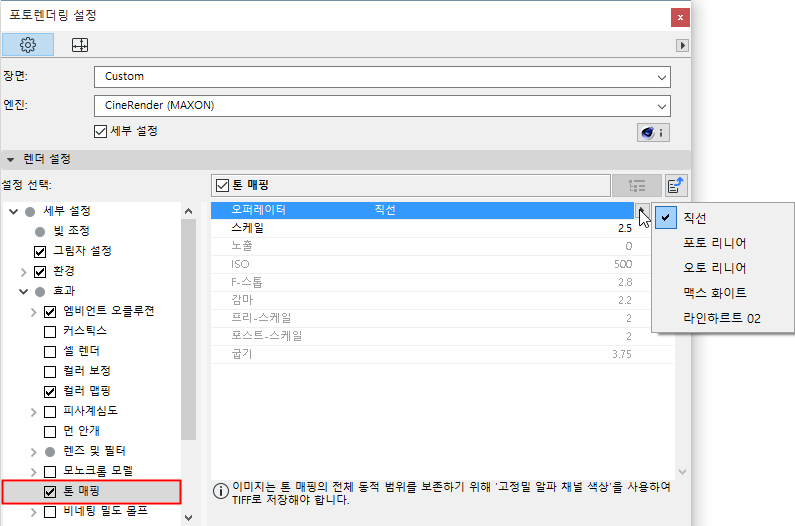Open the 장면 Custom dropdown

click(382, 77)
